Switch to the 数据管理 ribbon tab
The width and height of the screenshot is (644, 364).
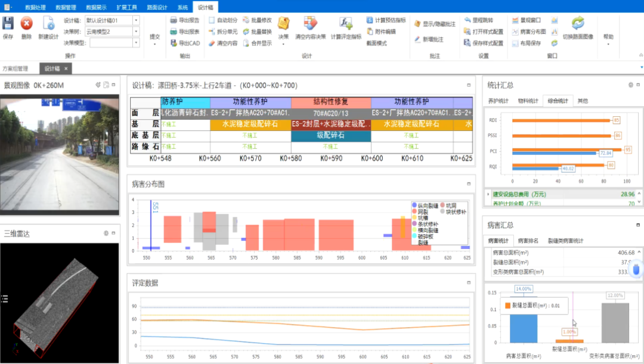pyautogui.click(x=66, y=7)
